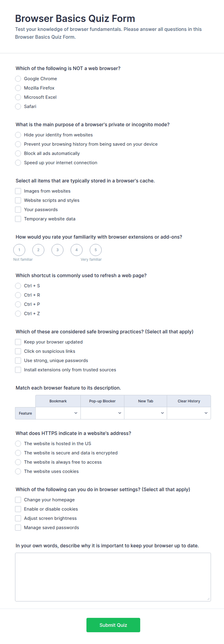Select rating 5 (Very familiar)

click(x=96, y=250)
